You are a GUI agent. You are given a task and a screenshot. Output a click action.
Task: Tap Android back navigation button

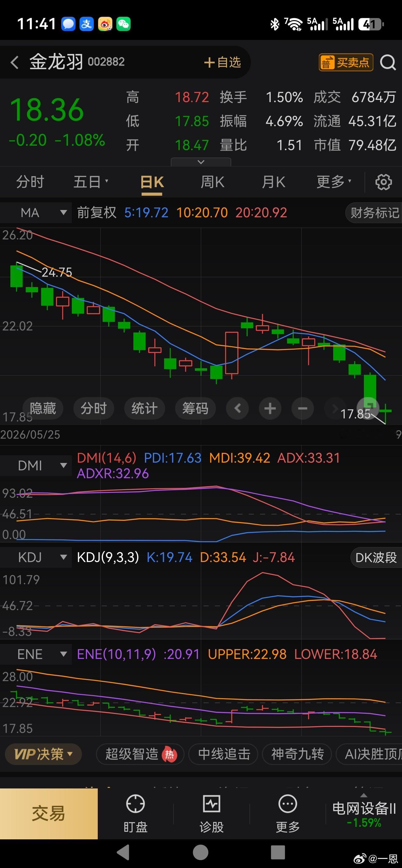[x=123, y=852]
